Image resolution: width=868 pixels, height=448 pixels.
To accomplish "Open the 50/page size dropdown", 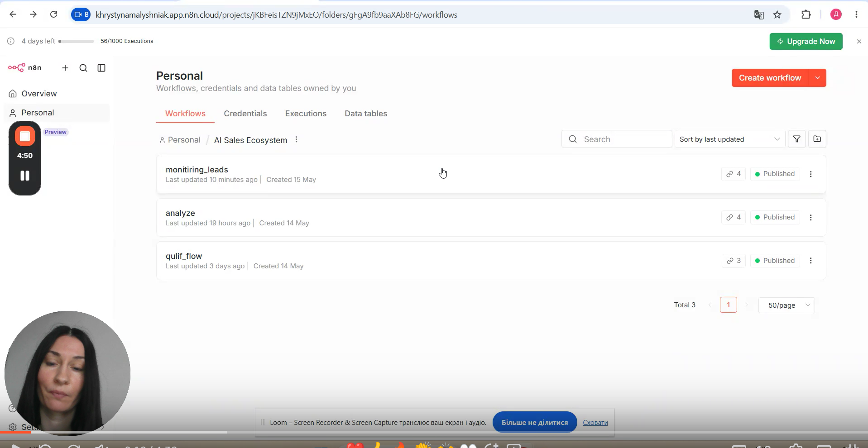I will pos(786,305).
